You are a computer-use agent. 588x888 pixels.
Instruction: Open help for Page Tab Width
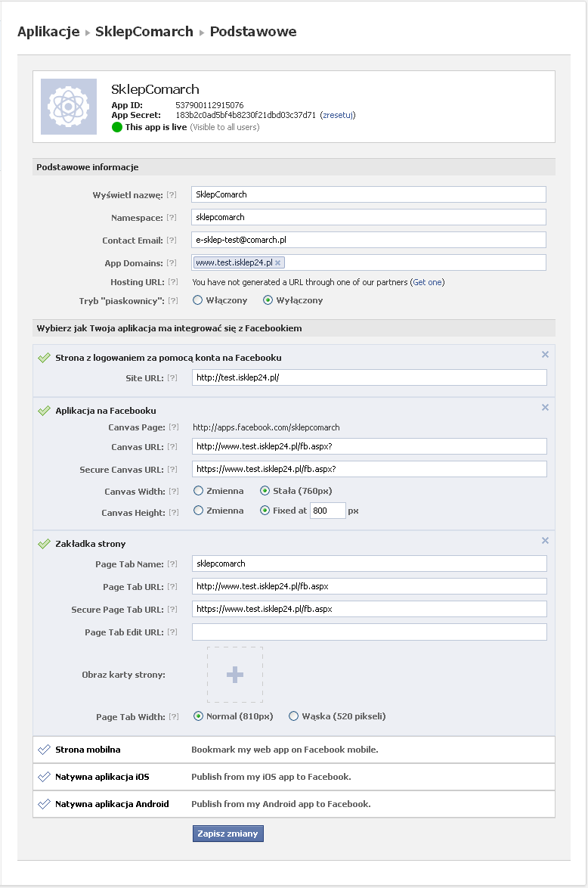[174, 716]
